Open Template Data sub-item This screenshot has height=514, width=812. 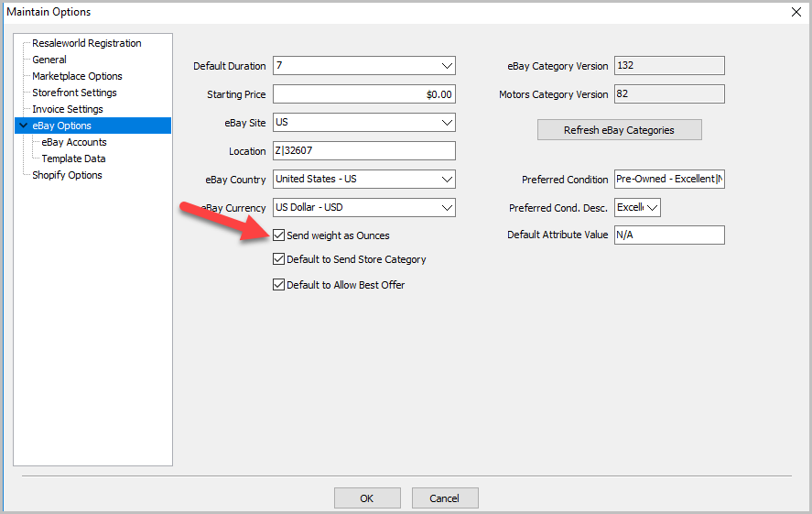click(x=73, y=159)
